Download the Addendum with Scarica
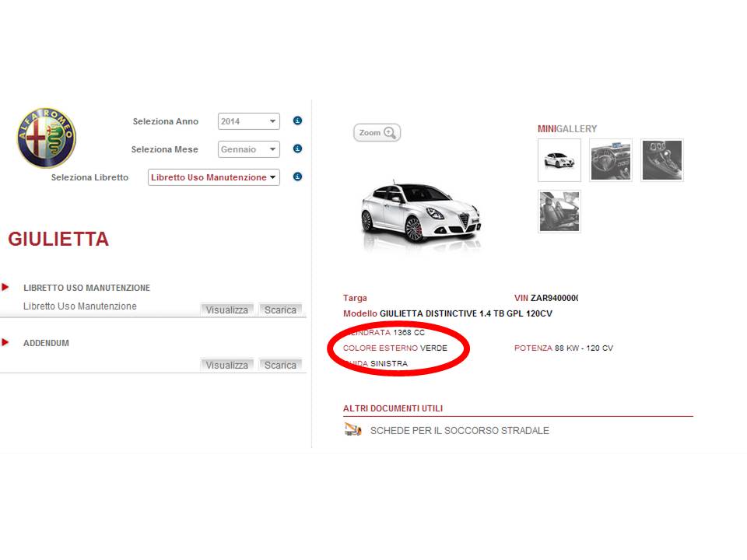This screenshot has width=747, height=560. click(280, 365)
